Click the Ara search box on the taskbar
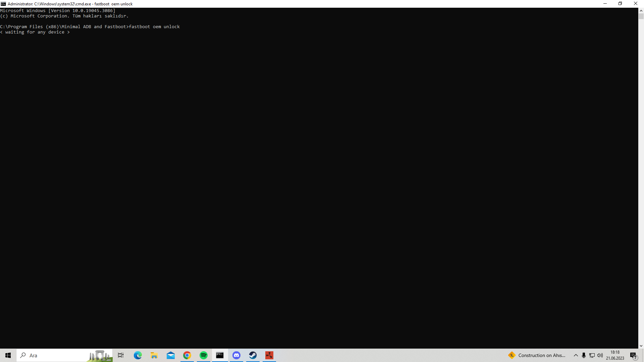This screenshot has width=644, height=362. 64,355
